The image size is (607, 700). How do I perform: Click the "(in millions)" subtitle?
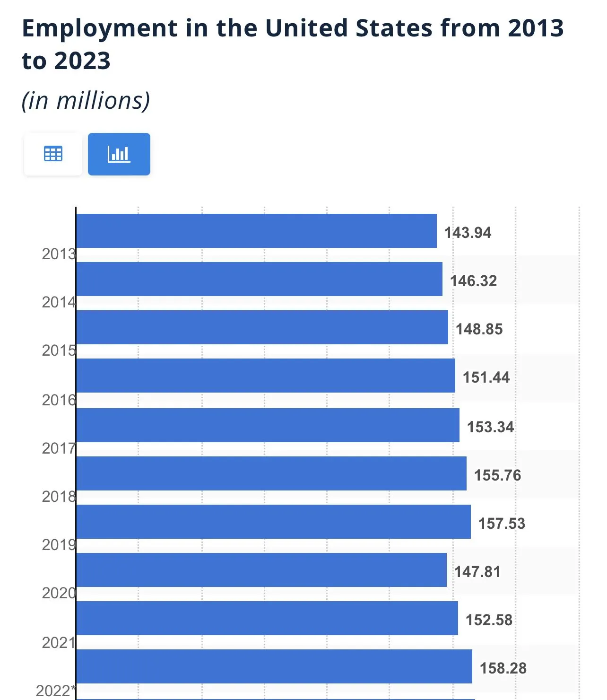point(86,101)
